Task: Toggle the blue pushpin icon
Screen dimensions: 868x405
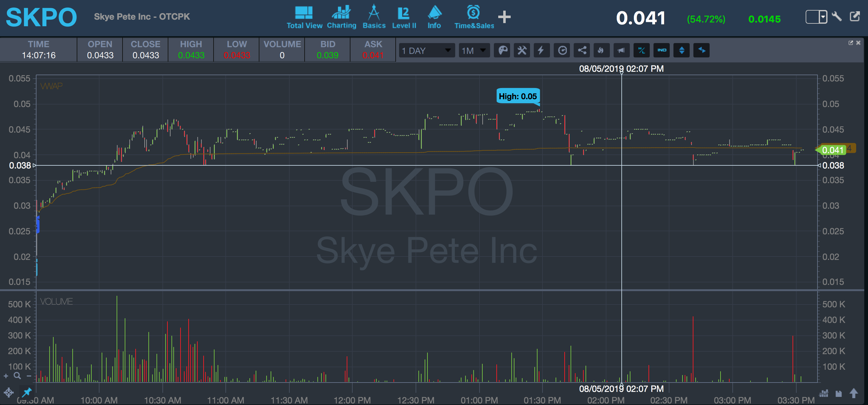Action: pos(27,392)
